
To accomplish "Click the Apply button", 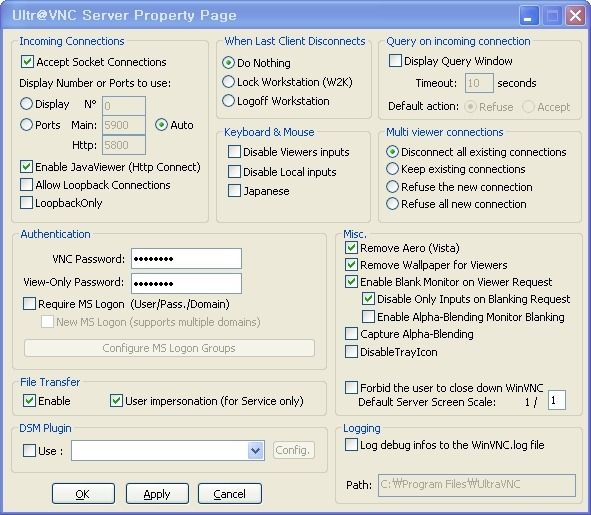I will coord(157,494).
